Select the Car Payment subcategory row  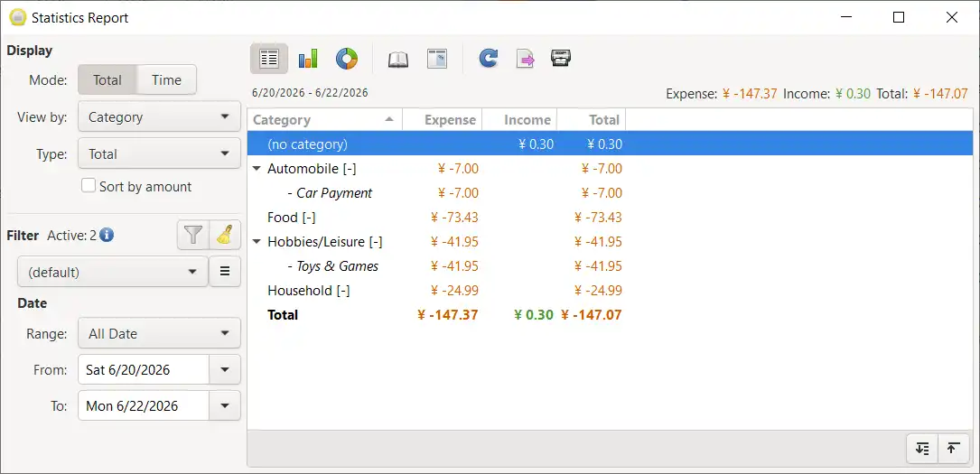coord(610,193)
